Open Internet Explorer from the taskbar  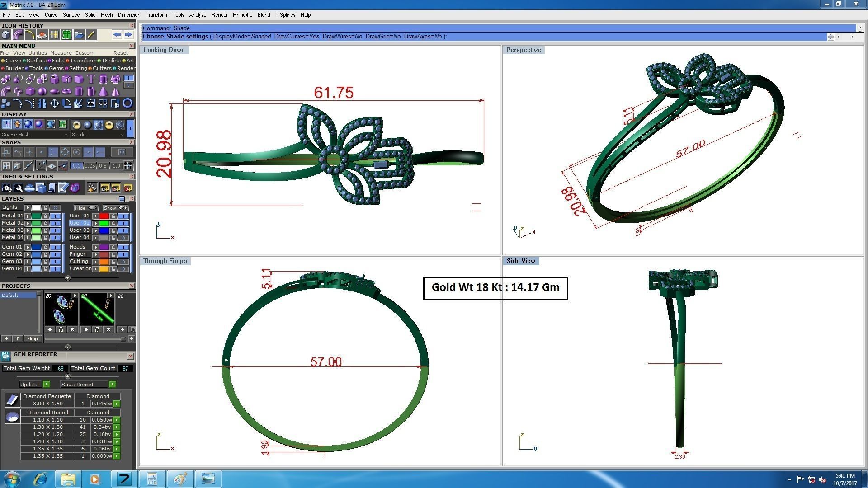(x=40, y=479)
